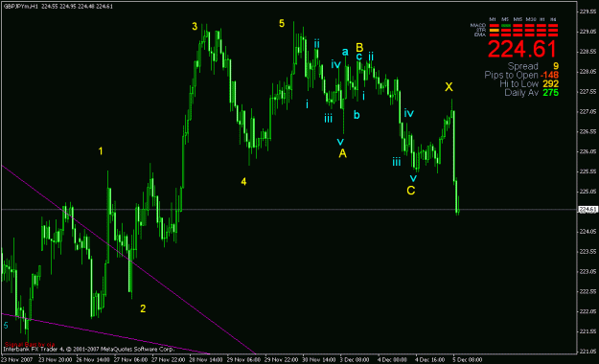The height and width of the screenshot is (364, 599).
Task: Click the cyan wave label 5 near trendline
Action: (x=6, y=326)
